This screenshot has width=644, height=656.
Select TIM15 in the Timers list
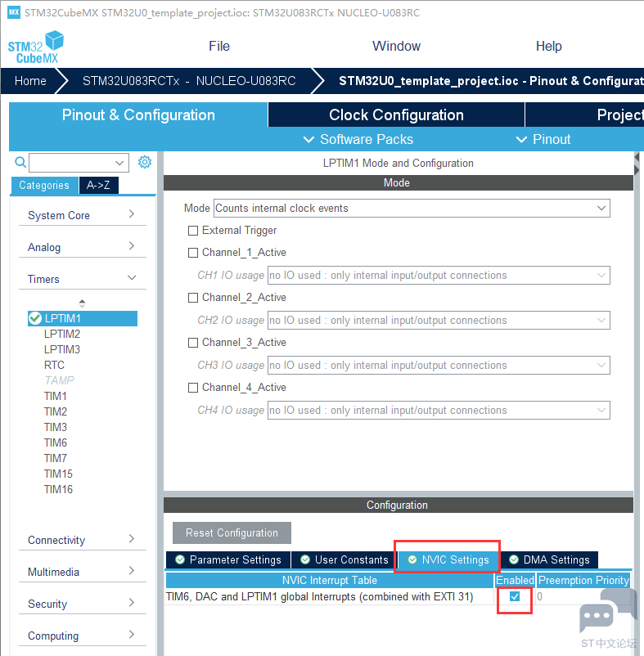[58, 474]
